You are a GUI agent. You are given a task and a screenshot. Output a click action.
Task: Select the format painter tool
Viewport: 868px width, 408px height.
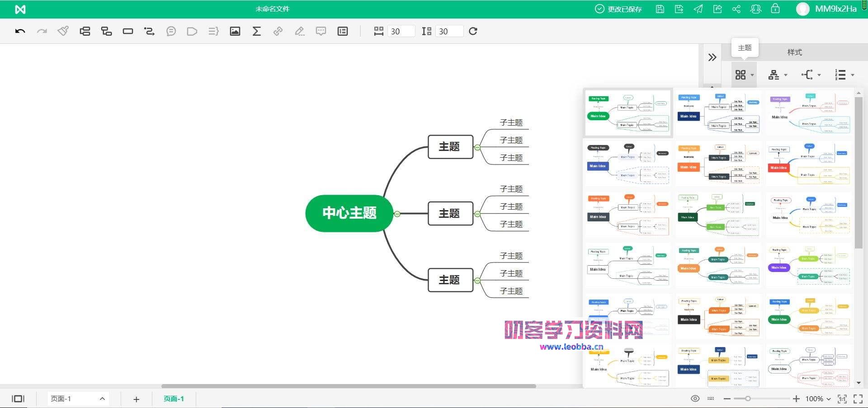63,31
